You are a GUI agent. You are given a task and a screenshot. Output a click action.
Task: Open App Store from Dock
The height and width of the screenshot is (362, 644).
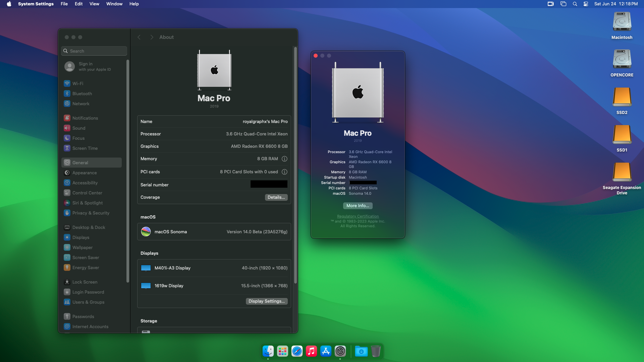click(x=326, y=351)
